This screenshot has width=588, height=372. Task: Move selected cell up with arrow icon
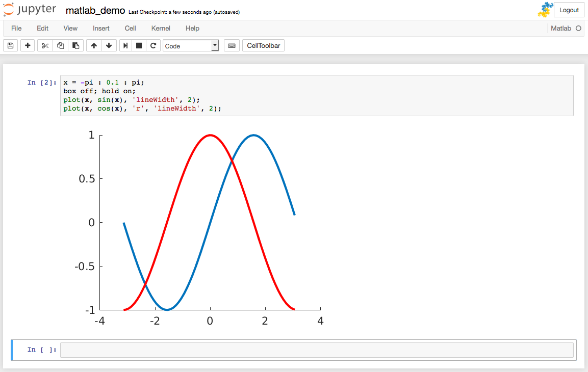tap(94, 46)
